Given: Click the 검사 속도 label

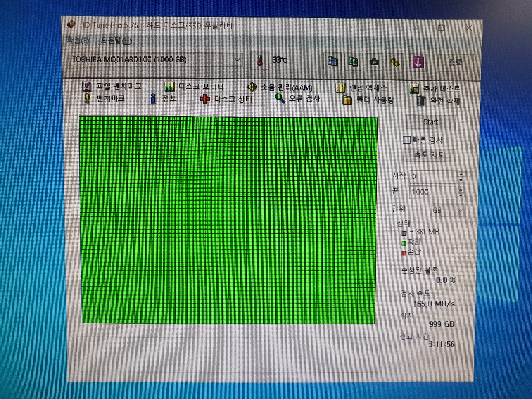Looking at the screenshot, I should (x=415, y=293).
